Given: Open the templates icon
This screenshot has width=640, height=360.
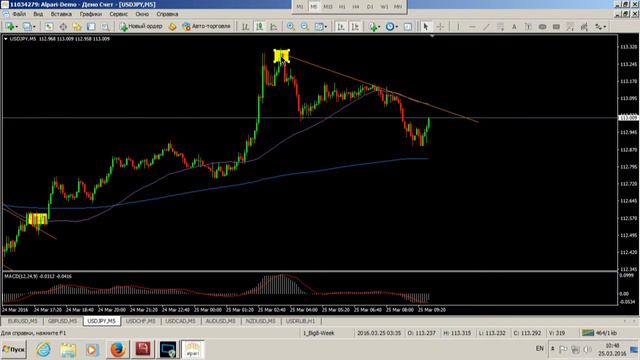Looking at the screenshot, I should [x=408, y=27].
